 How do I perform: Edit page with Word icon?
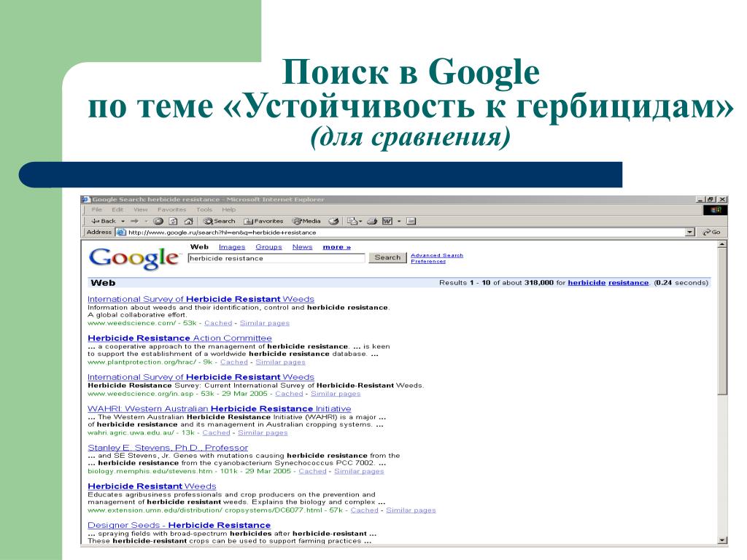[387, 221]
